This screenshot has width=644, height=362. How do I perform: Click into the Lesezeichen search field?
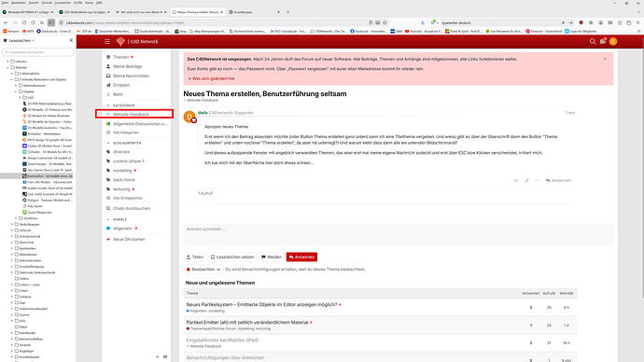38,52
